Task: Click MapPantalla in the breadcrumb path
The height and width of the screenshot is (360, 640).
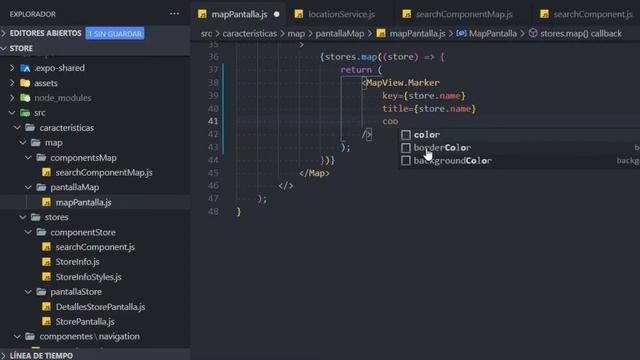Action: pyautogui.click(x=492, y=33)
